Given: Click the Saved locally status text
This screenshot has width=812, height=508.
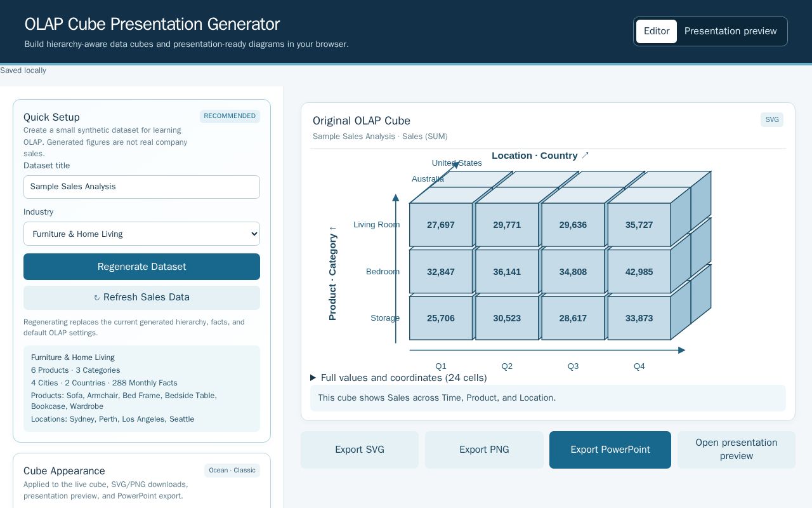Looking at the screenshot, I should click(23, 70).
